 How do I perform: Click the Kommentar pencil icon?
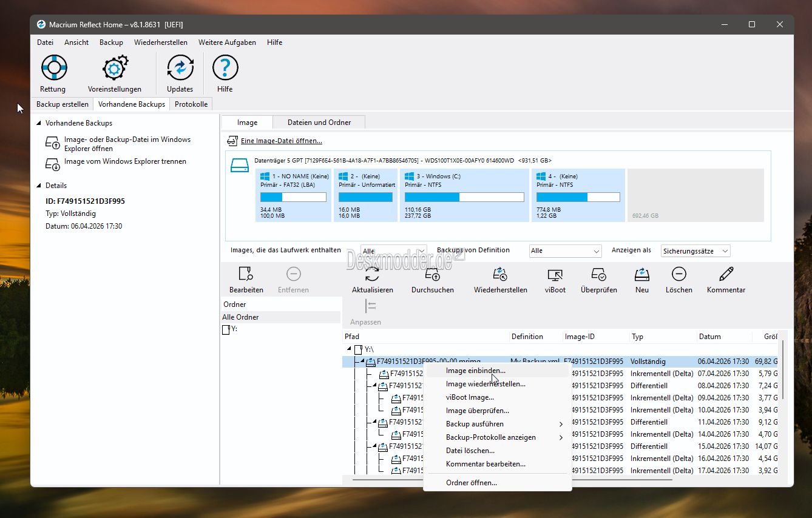726,275
